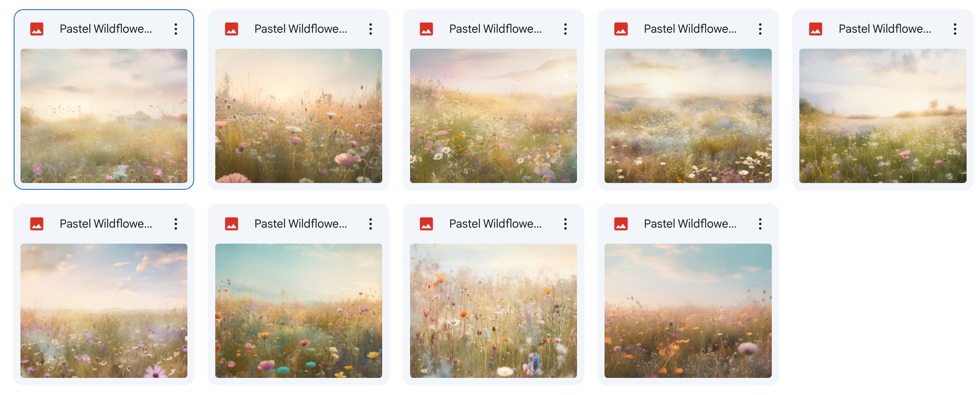This screenshot has width=980, height=395.
Task: Select thumbnail with large purple daisy in foreground
Action: click(x=104, y=311)
